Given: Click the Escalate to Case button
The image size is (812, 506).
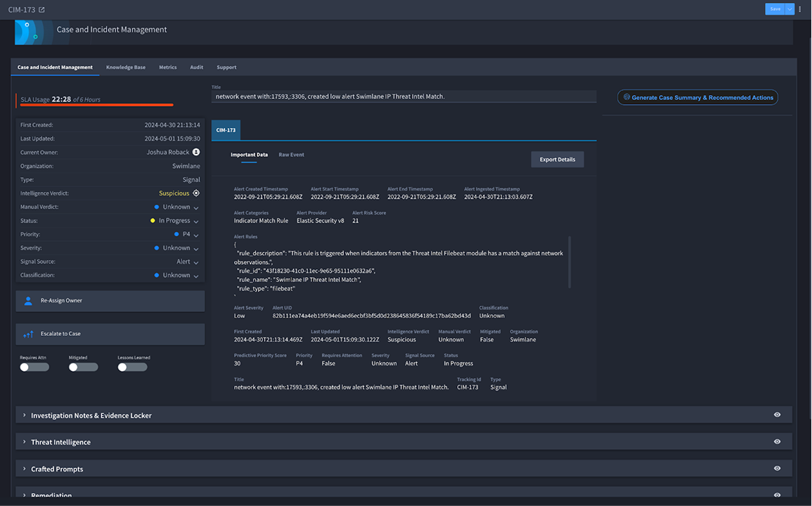Looking at the screenshot, I should tap(110, 334).
